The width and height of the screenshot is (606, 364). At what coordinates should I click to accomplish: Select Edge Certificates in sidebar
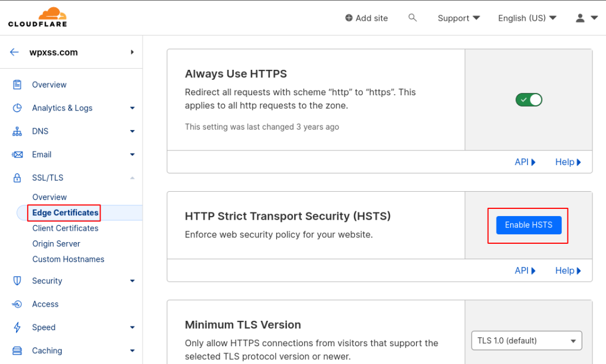coord(65,212)
